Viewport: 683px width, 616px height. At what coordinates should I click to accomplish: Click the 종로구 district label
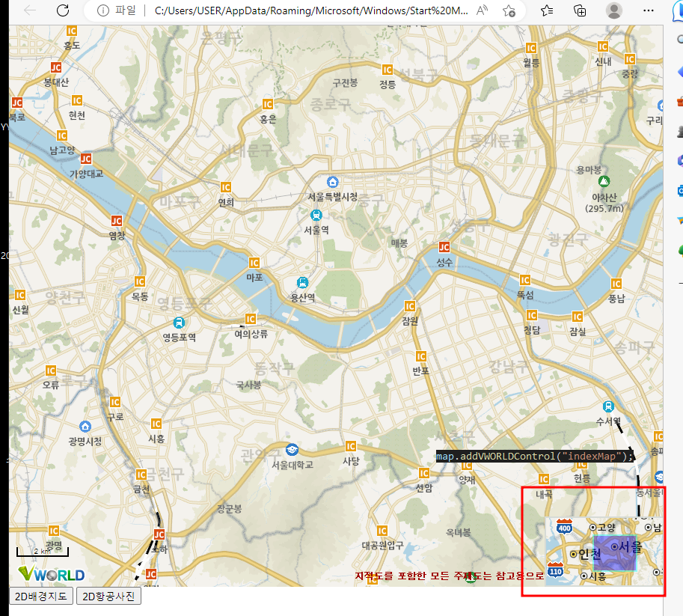coord(330,104)
